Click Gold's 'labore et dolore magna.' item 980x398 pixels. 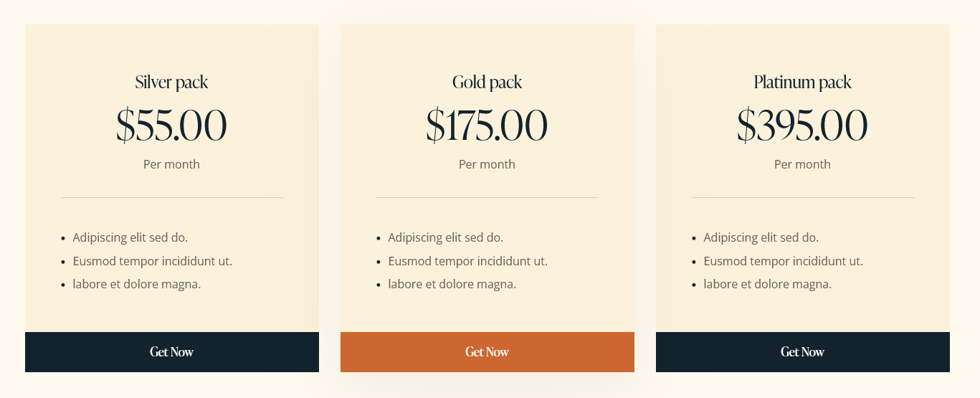[452, 284]
